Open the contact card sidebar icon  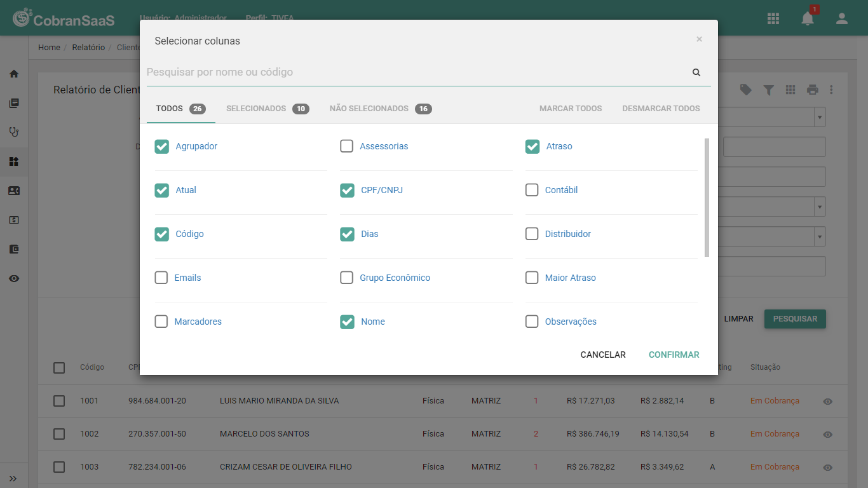coord(14,191)
